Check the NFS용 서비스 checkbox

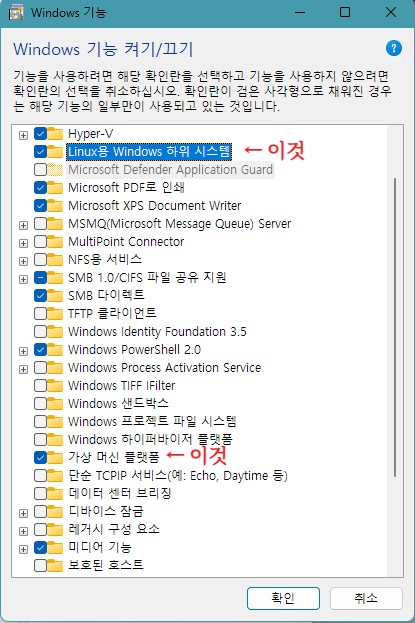pos(41,259)
